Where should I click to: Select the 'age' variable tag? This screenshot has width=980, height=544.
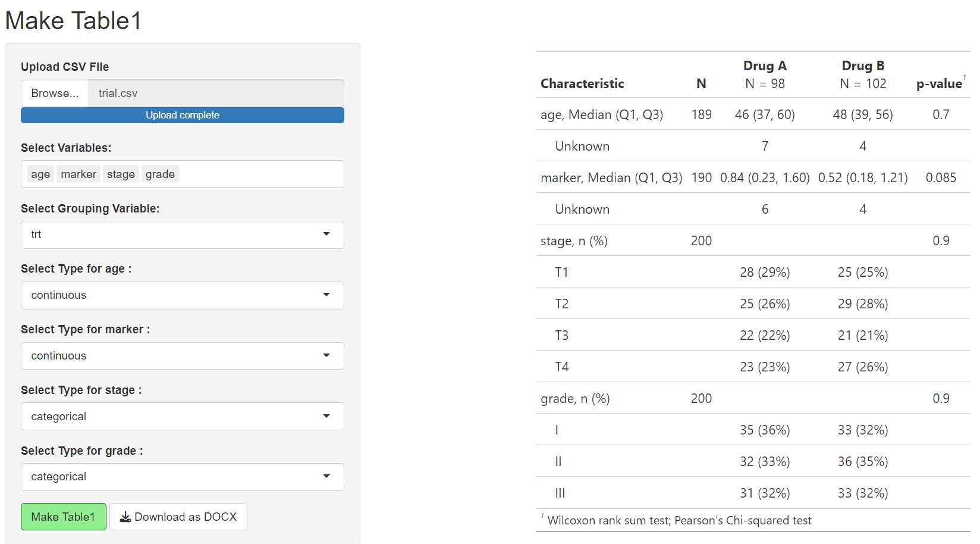point(40,174)
